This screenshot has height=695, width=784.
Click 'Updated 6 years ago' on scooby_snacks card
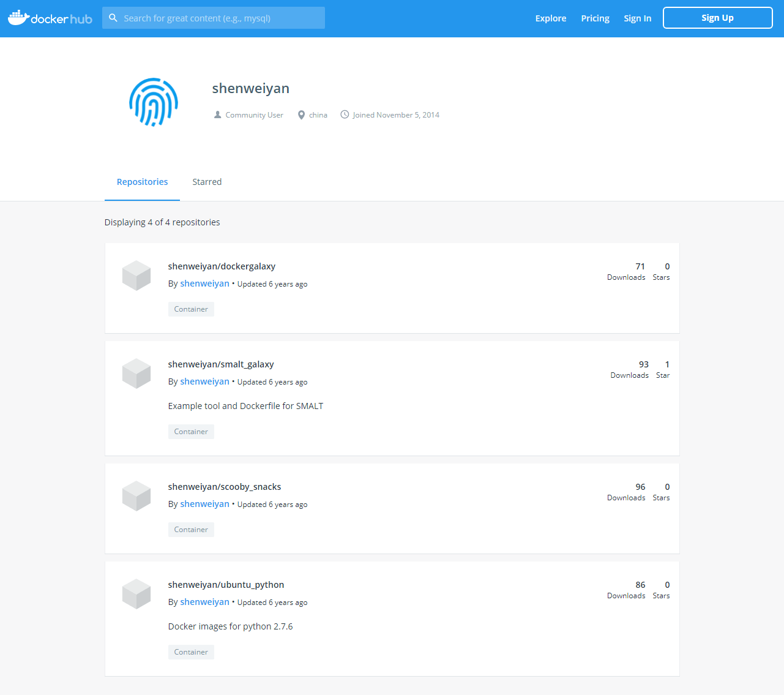point(272,505)
